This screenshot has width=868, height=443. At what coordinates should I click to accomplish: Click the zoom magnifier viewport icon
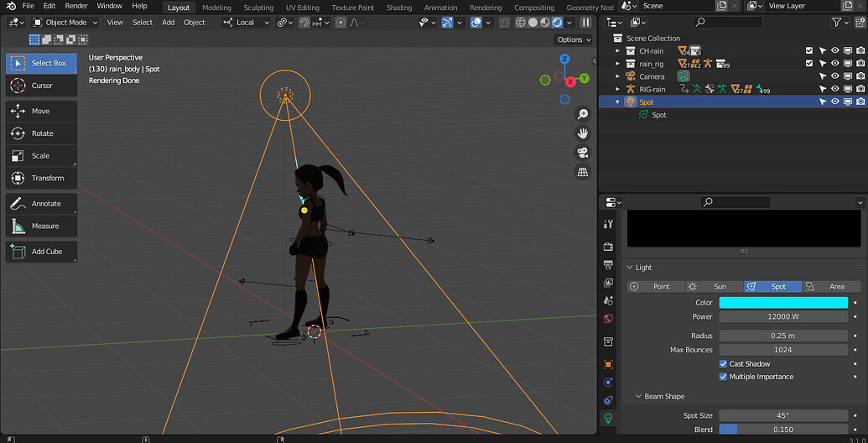582,114
